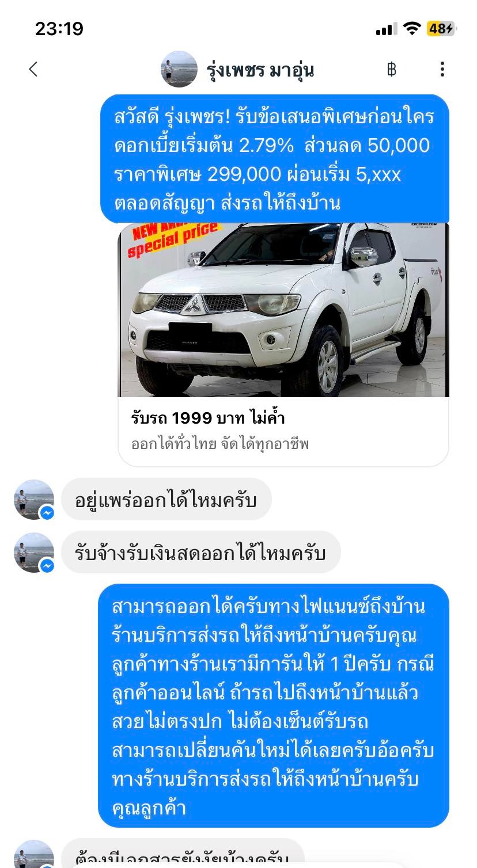The image size is (477, 868).
Task: Tap sender avatar beside อยู่แพร่ออกได้ไหมครับ message
Action: pyautogui.click(x=34, y=499)
